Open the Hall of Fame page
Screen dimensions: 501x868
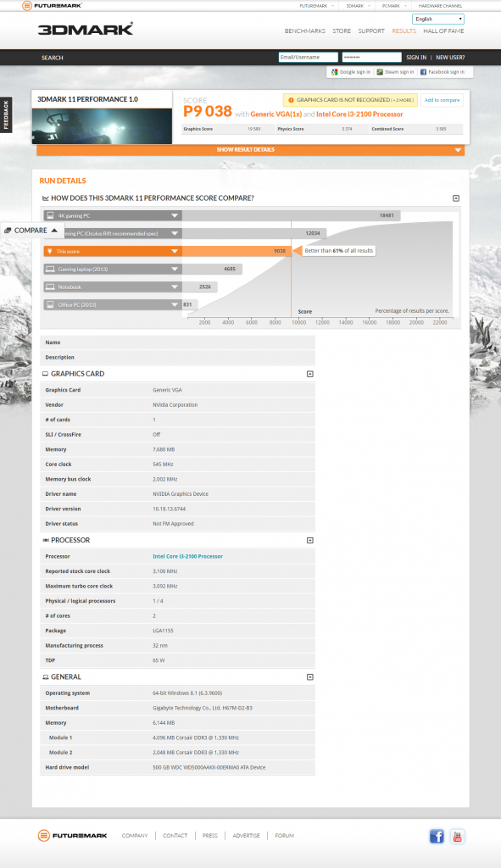coord(443,31)
